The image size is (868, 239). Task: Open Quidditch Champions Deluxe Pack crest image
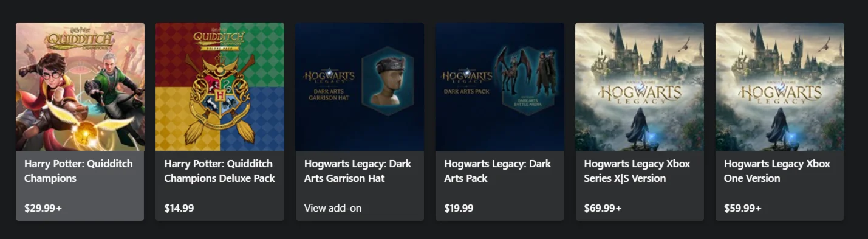tap(220, 86)
